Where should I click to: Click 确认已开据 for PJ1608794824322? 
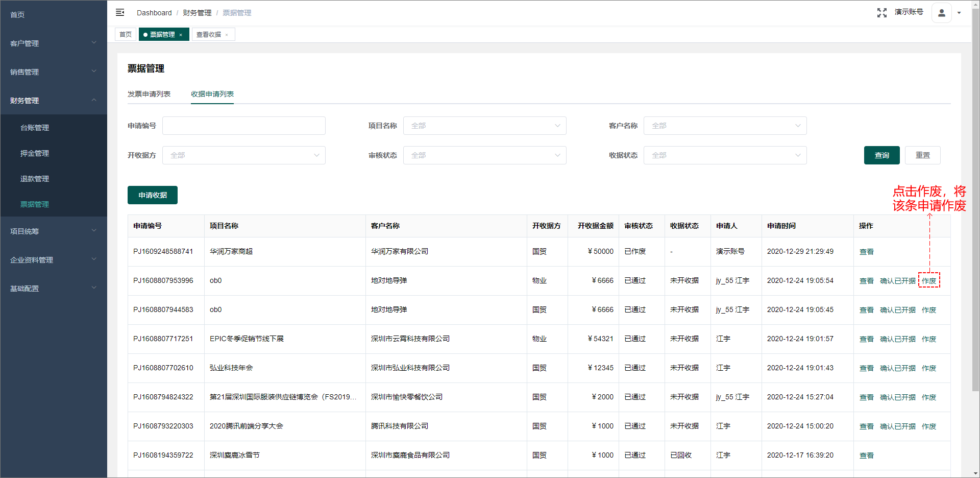[x=898, y=397]
